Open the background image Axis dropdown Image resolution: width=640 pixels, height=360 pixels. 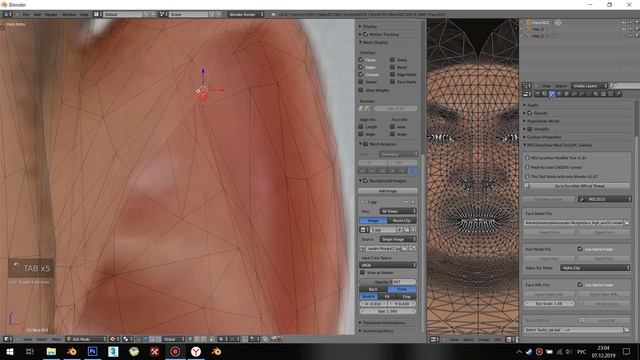398,211
